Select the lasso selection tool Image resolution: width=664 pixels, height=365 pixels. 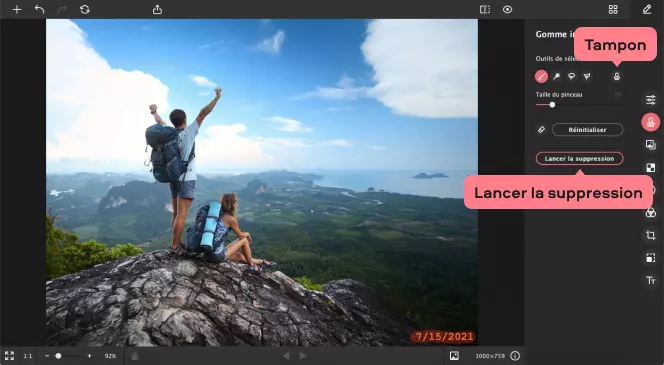(572, 76)
